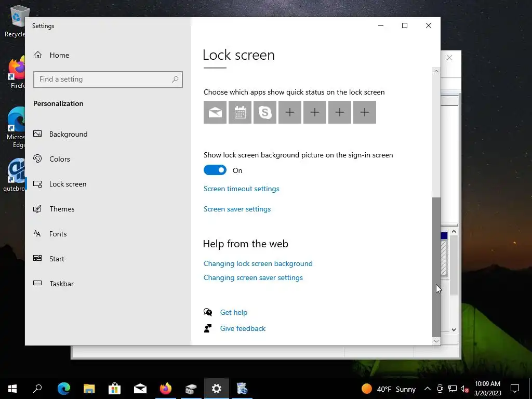Click the Taskbar icon in sidebar

[37, 283]
